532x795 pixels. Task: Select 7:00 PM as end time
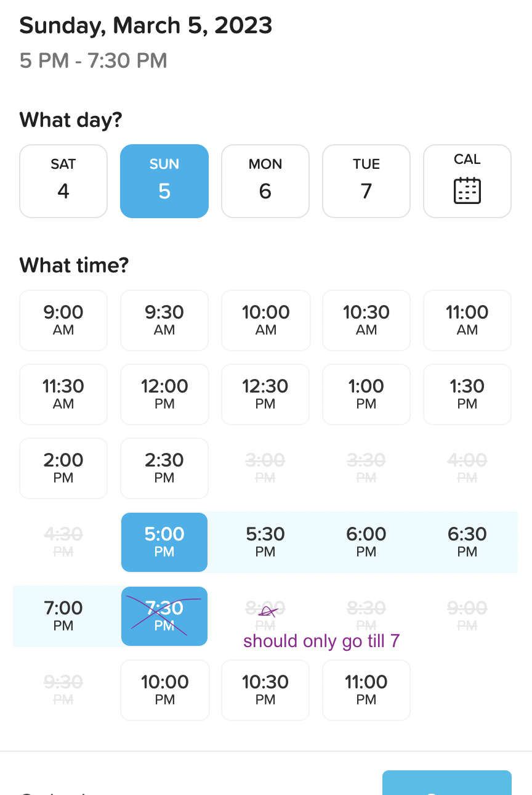click(63, 616)
